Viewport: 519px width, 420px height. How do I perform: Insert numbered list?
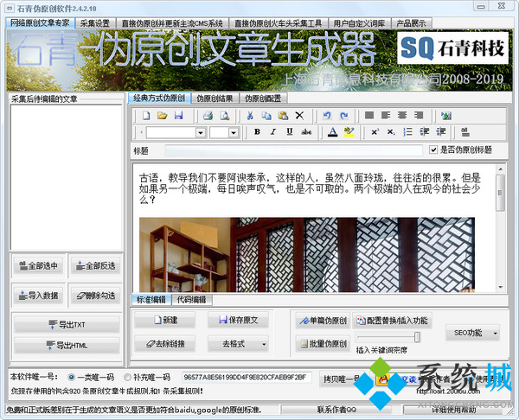(407, 132)
